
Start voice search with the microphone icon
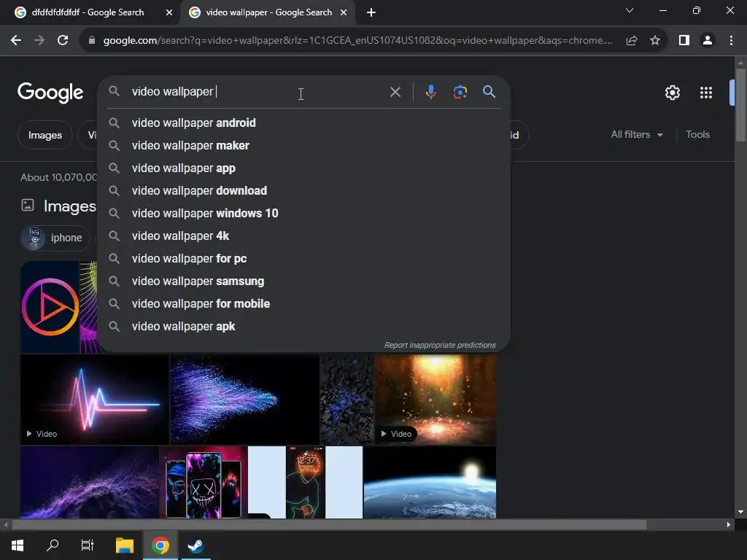tap(430, 91)
